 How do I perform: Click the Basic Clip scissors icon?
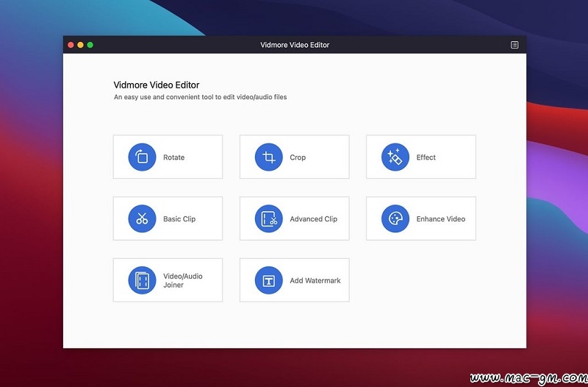142,219
